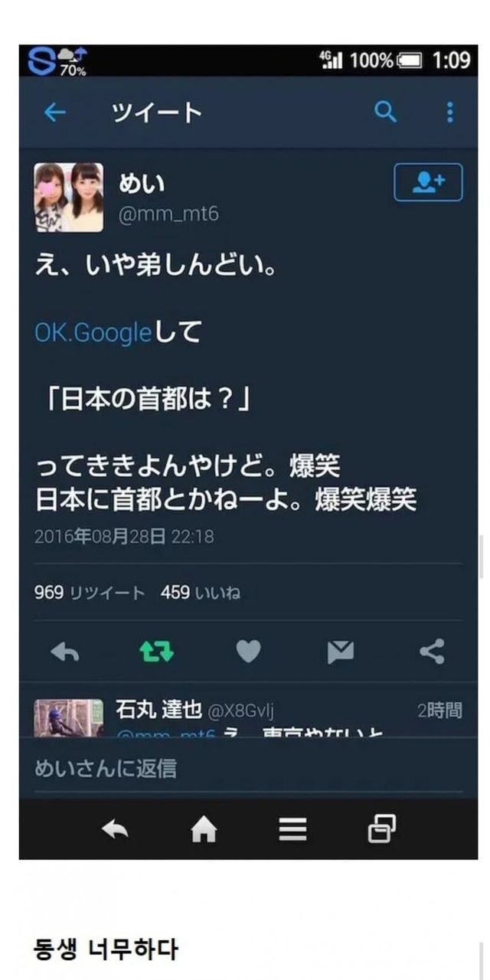Toggle the heart like icon

click(248, 652)
